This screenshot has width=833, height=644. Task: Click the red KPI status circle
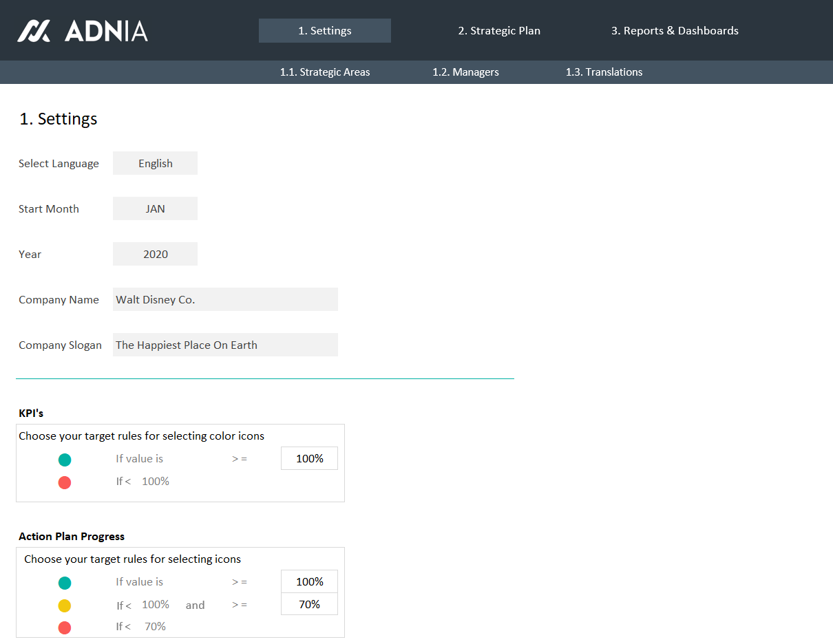(x=65, y=482)
